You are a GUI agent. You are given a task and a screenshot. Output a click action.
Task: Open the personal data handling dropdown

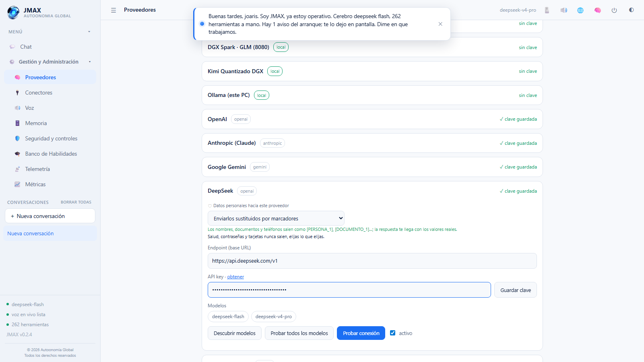[276, 218]
